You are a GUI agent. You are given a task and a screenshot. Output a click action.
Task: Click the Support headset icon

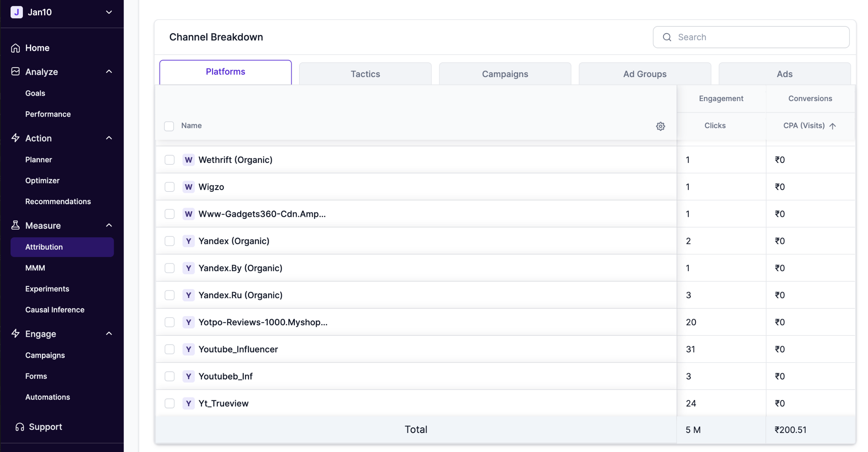tap(20, 427)
